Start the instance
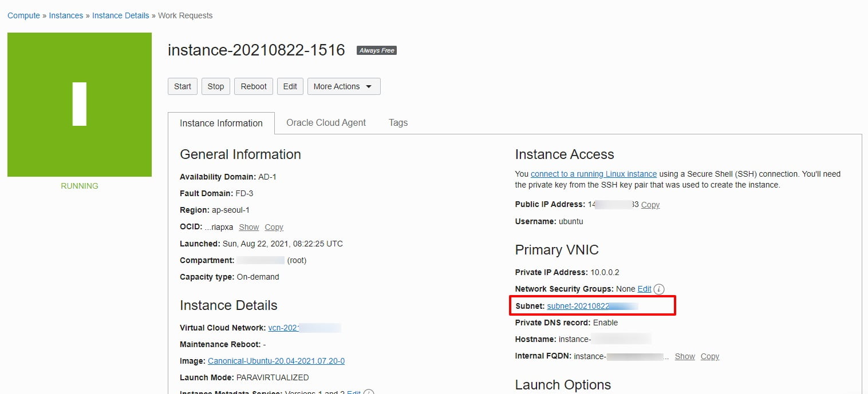This screenshot has width=868, height=394. [x=182, y=86]
